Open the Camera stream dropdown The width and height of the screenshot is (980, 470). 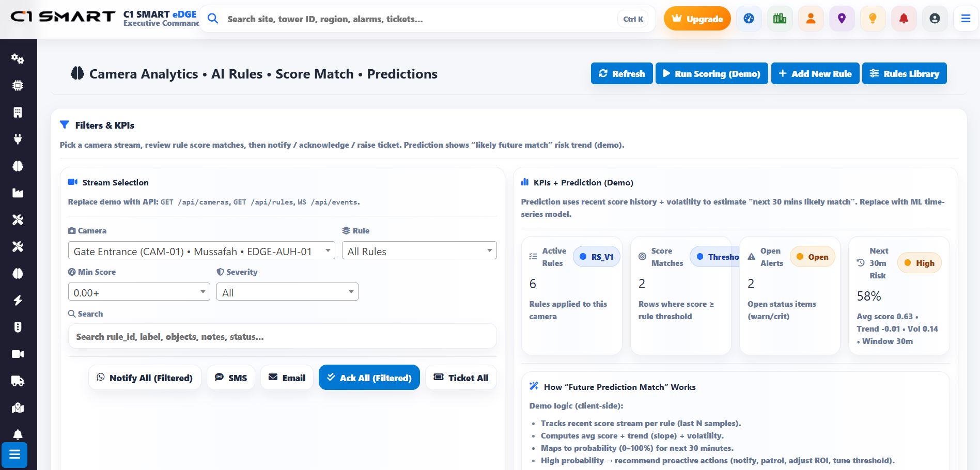(x=201, y=251)
